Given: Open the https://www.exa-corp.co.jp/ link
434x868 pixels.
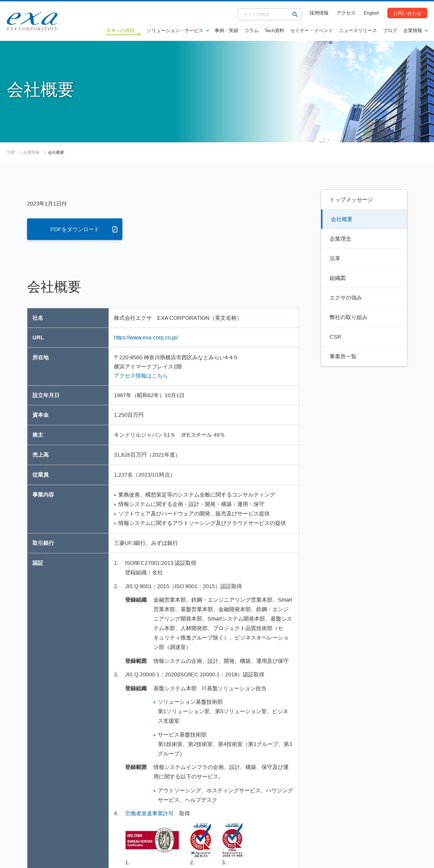Looking at the screenshot, I should [x=146, y=337].
